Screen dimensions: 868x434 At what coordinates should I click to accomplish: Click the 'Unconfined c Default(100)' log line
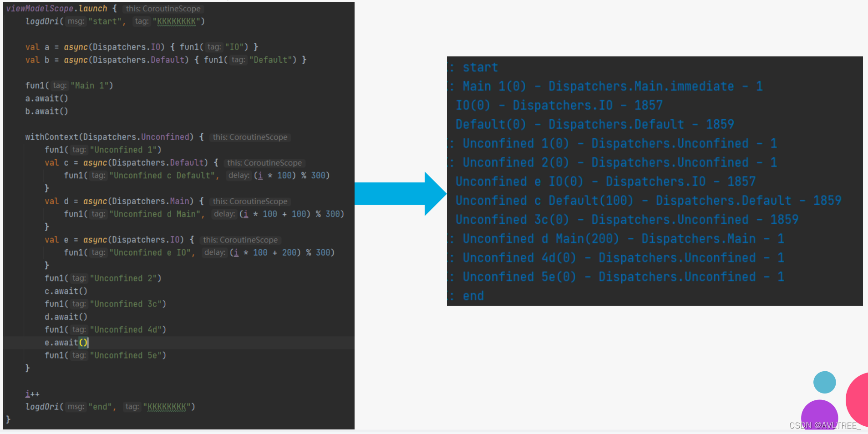pyautogui.click(x=649, y=201)
